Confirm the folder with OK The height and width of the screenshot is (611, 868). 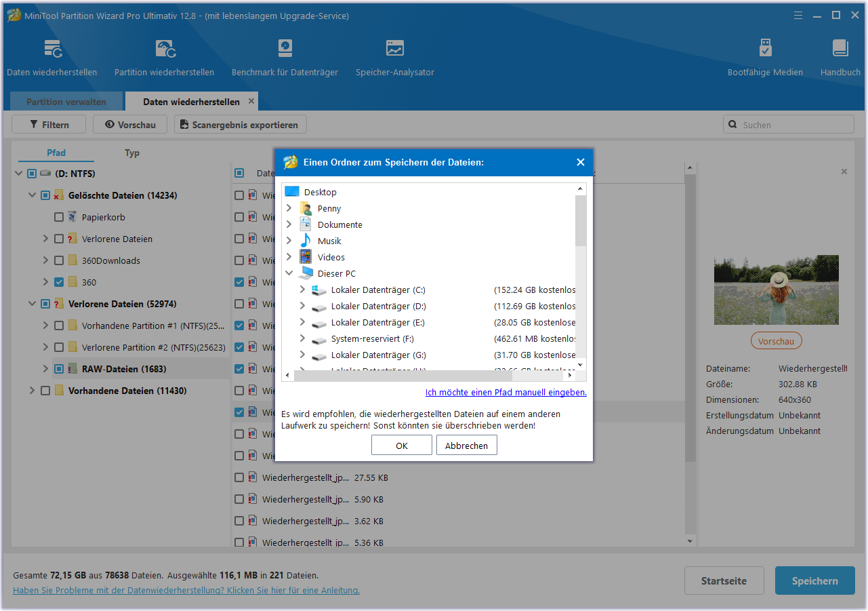point(402,446)
